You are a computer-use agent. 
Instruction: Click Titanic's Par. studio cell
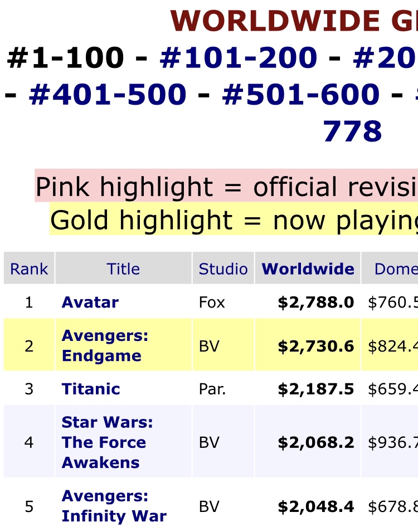212,389
